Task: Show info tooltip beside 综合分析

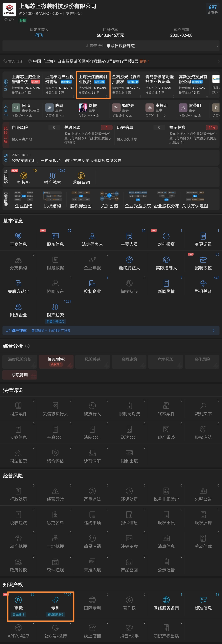Action: coord(27,346)
